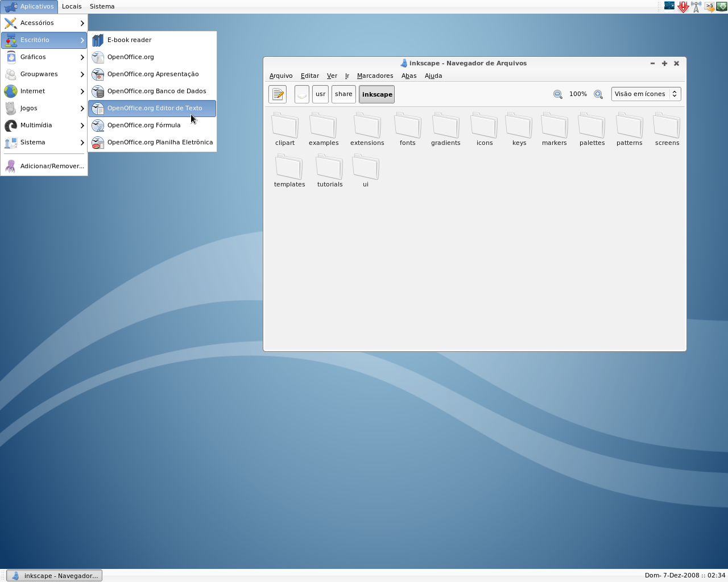Open the gradients folder
728x582 pixels.
(446, 129)
